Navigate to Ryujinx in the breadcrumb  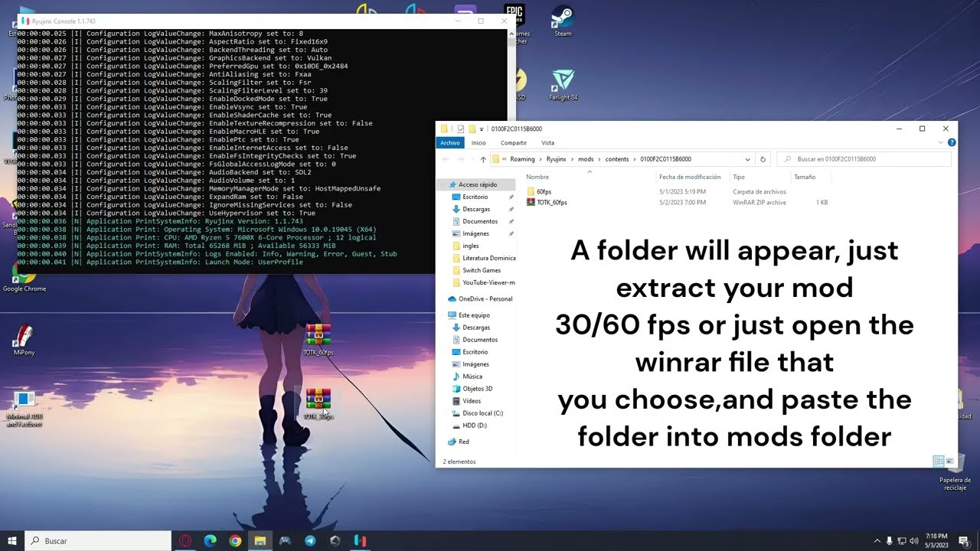557,159
